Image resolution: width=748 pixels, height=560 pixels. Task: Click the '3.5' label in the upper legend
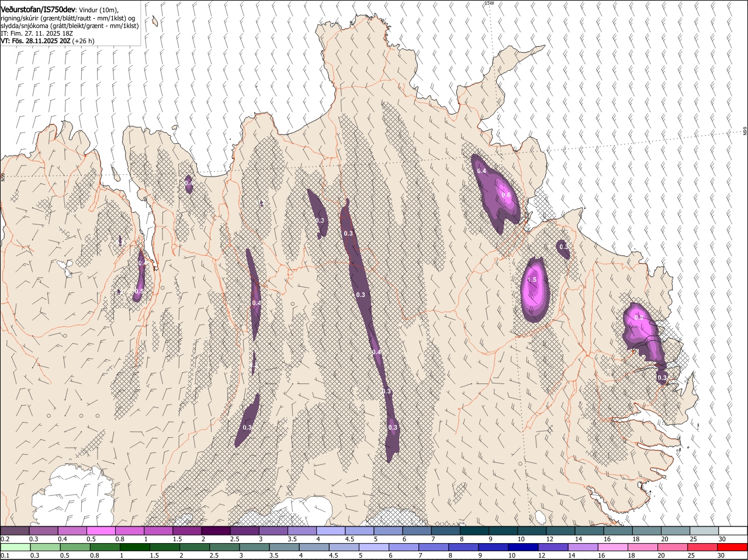tap(293, 539)
